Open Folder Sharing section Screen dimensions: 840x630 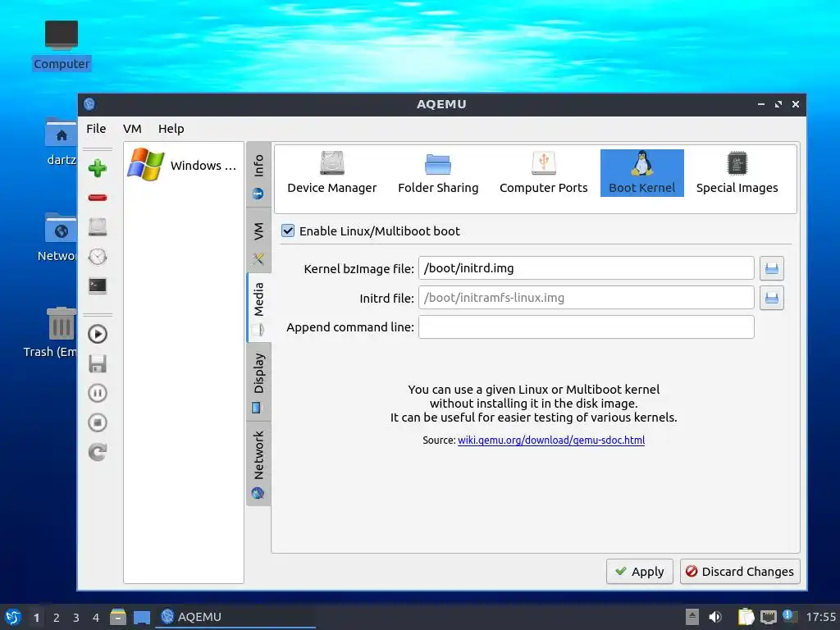pos(438,173)
